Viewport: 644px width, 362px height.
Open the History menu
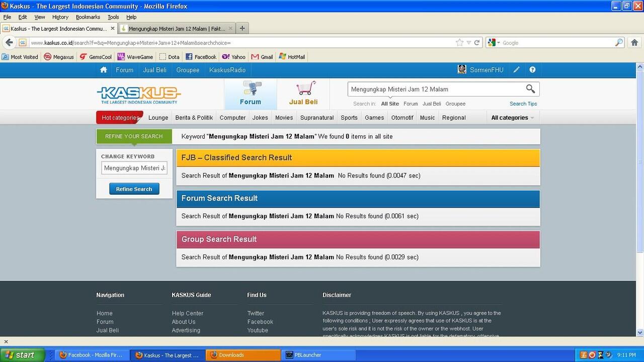tap(60, 17)
